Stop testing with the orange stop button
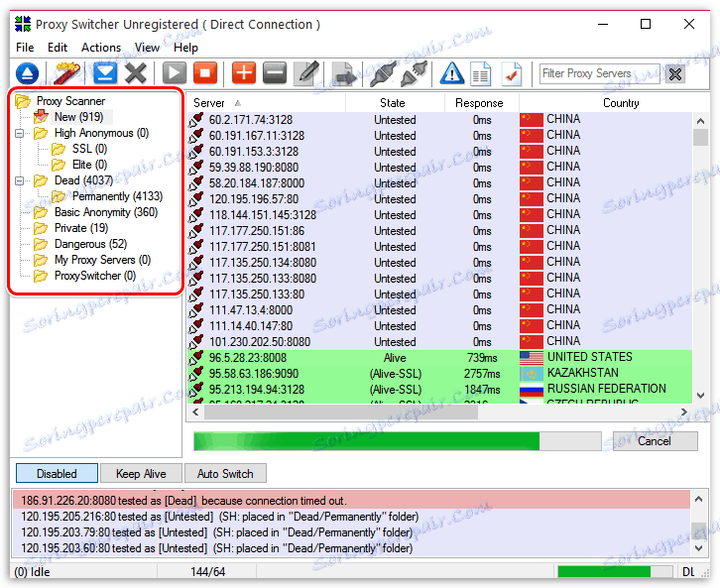 (205, 73)
